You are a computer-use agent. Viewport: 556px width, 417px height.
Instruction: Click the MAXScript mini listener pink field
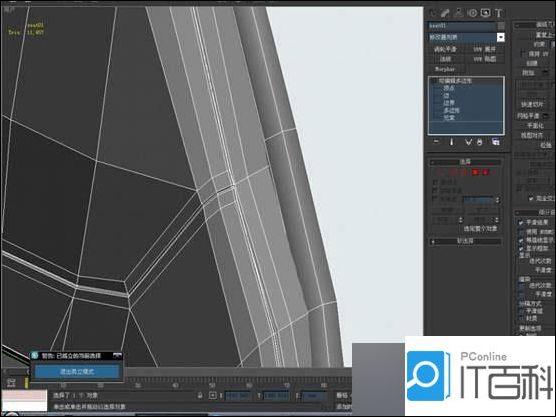point(23,395)
